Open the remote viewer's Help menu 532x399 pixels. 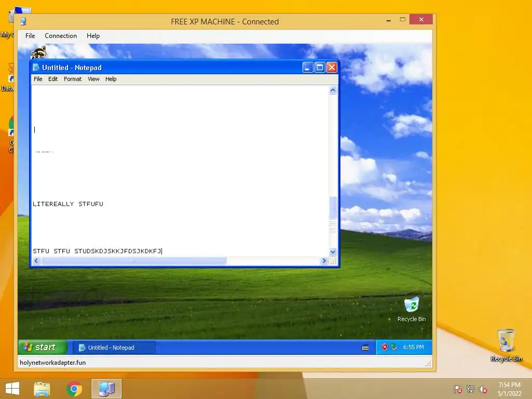(x=93, y=36)
